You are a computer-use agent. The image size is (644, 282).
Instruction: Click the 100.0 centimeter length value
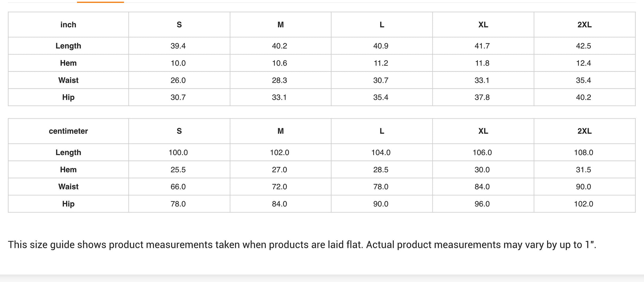point(178,153)
